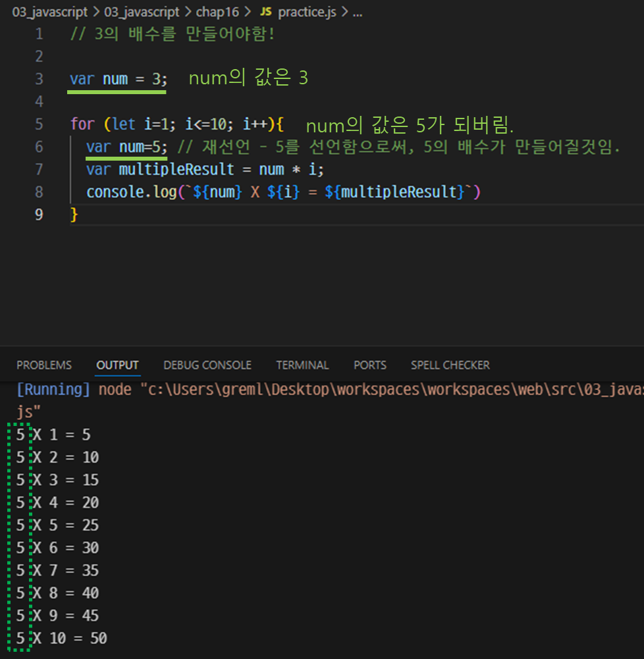Click the console.log template string line
644x659 pixels.
point(283,192)
